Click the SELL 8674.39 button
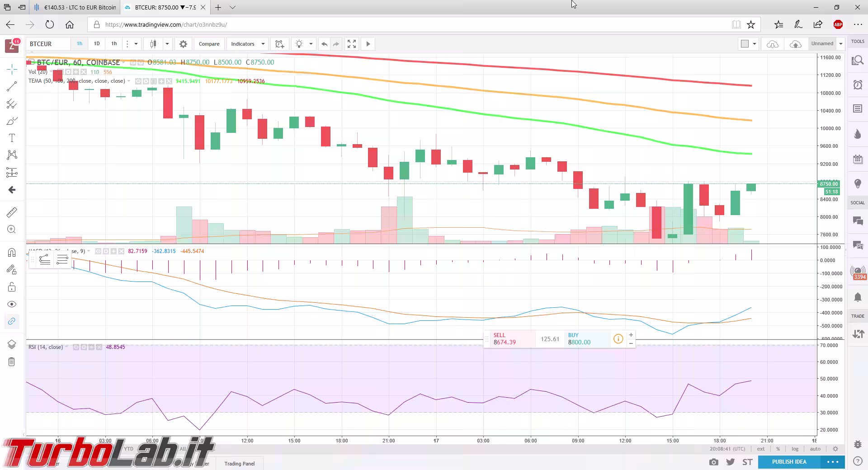 513,339
